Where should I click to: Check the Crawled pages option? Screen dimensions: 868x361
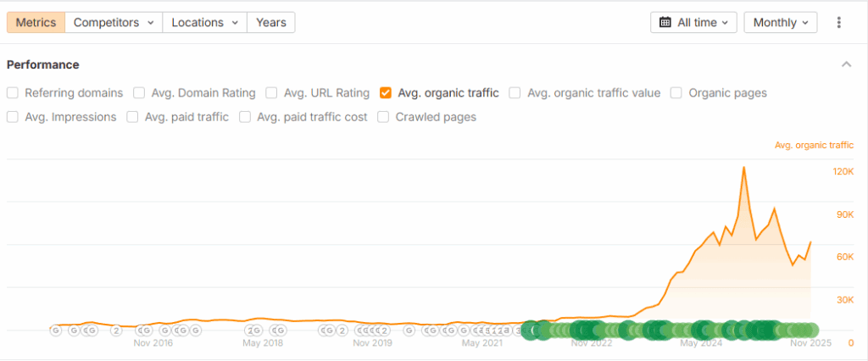tap(383, 117)
